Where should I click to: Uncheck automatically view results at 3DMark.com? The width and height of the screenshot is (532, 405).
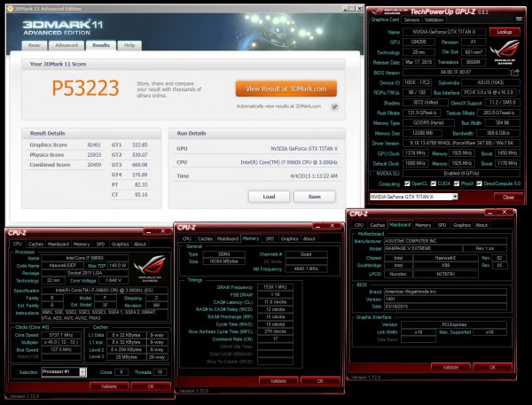[334, 107]
